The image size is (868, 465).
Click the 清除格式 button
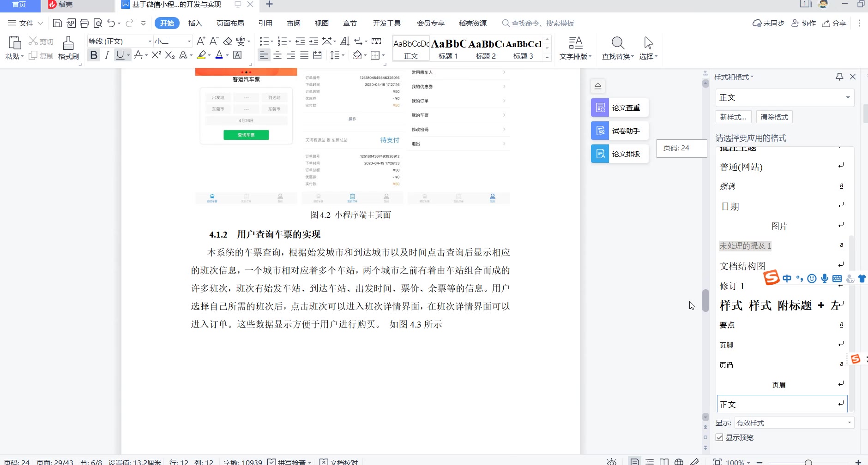[x=774, y=117]
